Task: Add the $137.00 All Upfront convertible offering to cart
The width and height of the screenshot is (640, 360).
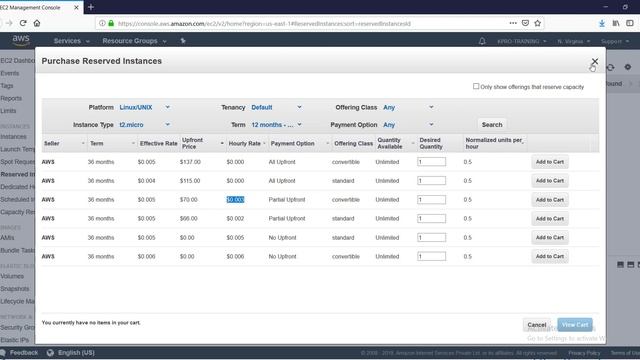Action: (x=550, y=162)
